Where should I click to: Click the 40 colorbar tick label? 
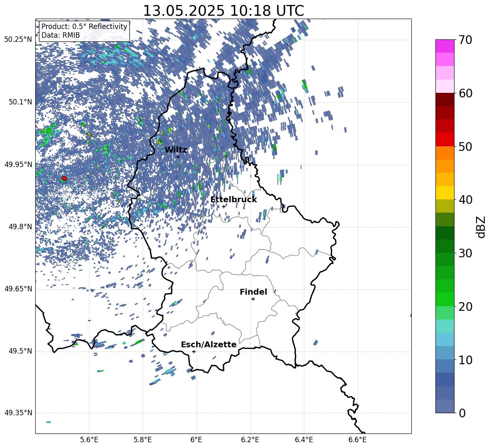[x=465, y=200]
